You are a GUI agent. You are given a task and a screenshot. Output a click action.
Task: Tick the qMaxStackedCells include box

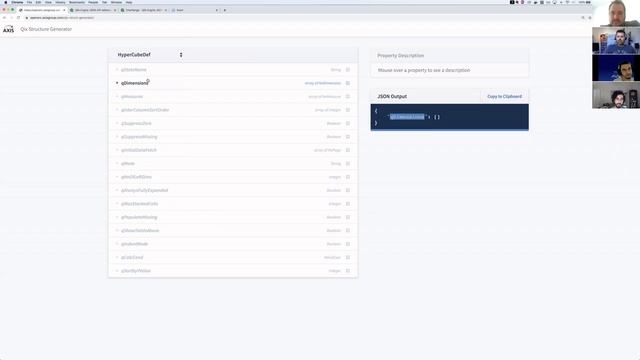[348, 204]
